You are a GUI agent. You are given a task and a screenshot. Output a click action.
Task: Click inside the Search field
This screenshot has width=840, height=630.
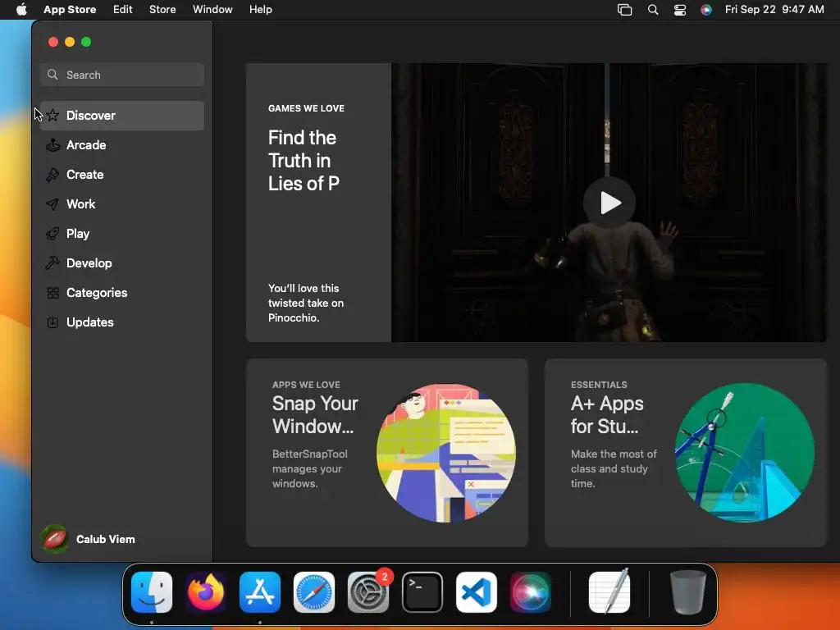point(122,75)
